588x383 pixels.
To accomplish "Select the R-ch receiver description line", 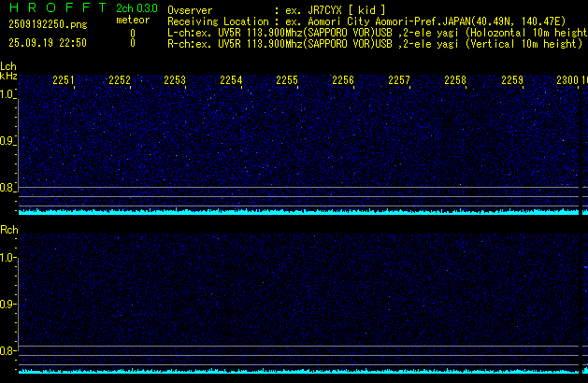I will [x=374, y=43].
